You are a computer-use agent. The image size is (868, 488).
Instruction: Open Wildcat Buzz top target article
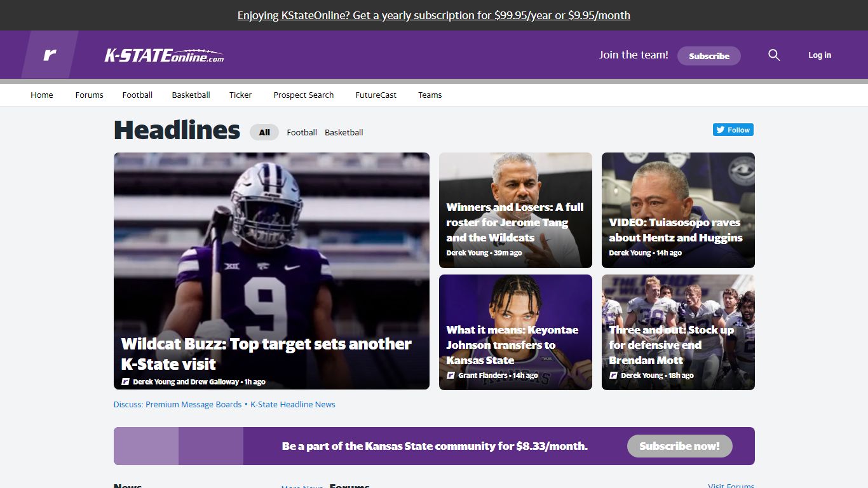click(x=271, y=271)
